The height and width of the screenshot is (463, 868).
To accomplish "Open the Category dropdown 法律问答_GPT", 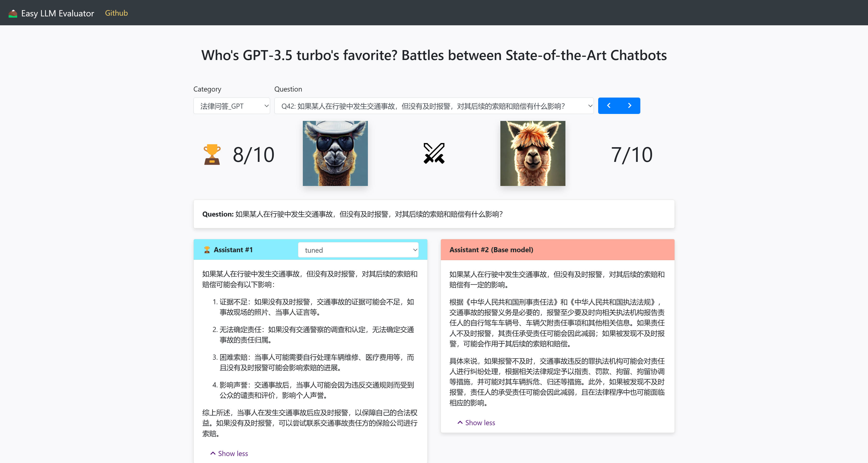I will (232, 106).
